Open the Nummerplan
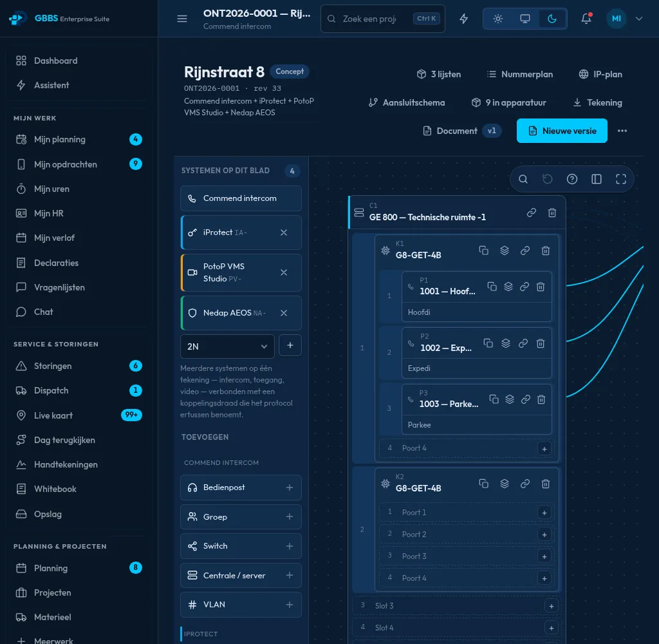The height and width of the screenshot is (644, 659). pos(519,74)
